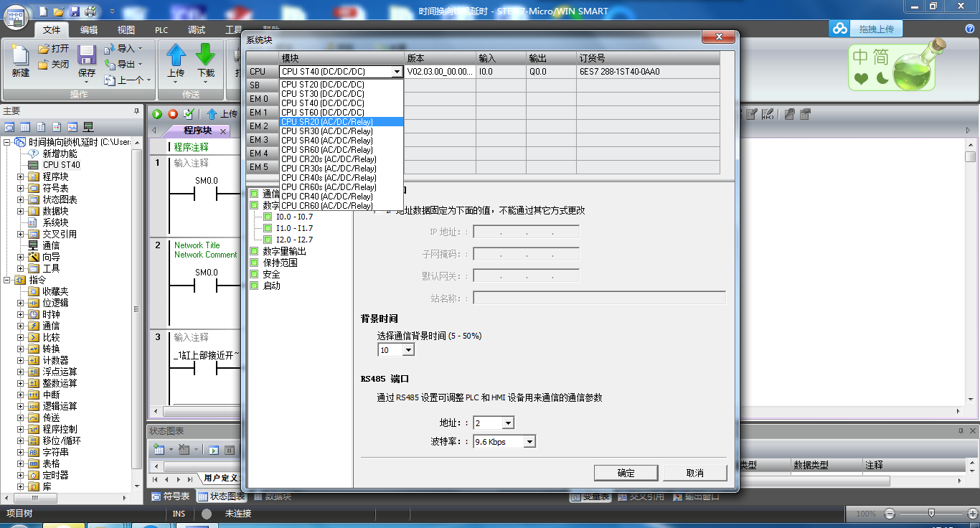Click the zoom slider in the status bar
The width and height of the screenshot is (980, 528).
(x=931, y=513)
